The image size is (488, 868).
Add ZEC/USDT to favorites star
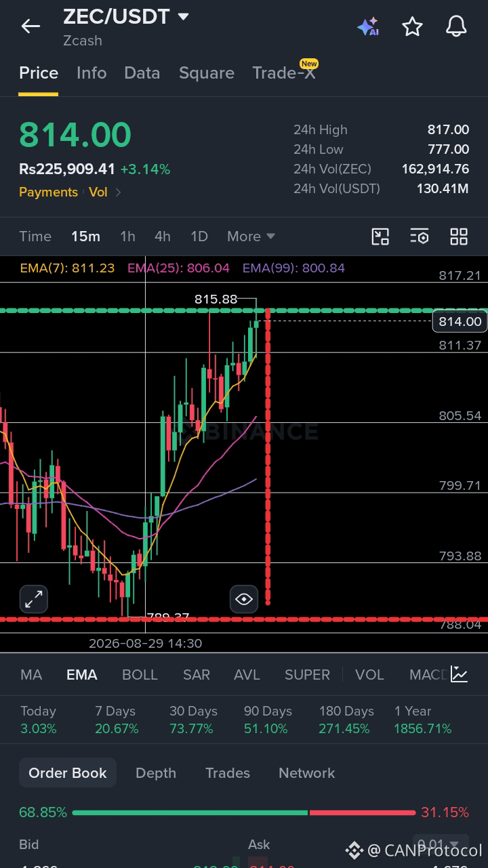pos(412,26)
